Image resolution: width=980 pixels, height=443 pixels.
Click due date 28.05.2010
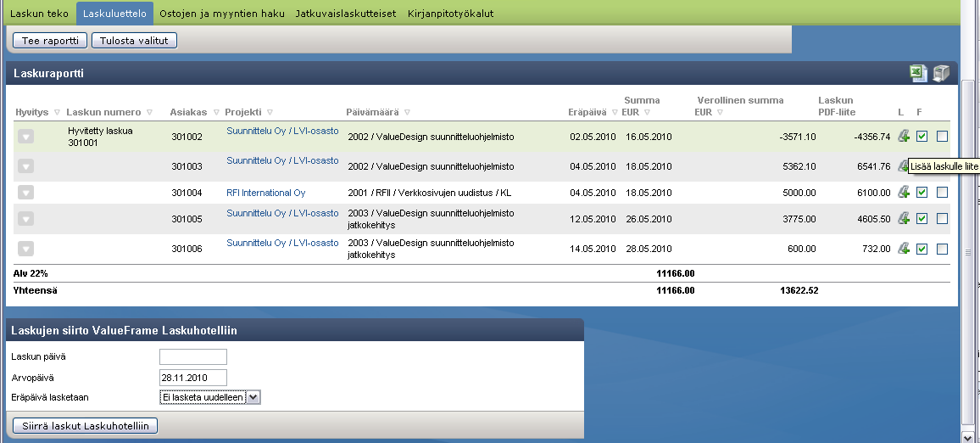coord(649,249)
